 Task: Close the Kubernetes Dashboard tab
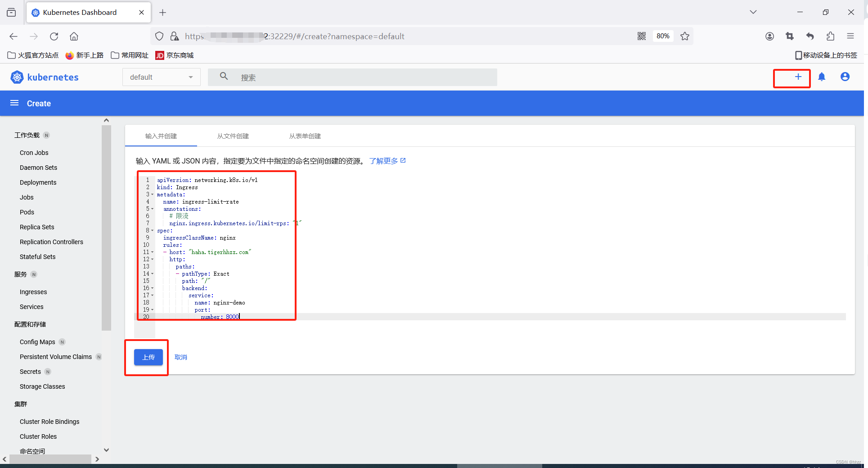tap(141, 13)
